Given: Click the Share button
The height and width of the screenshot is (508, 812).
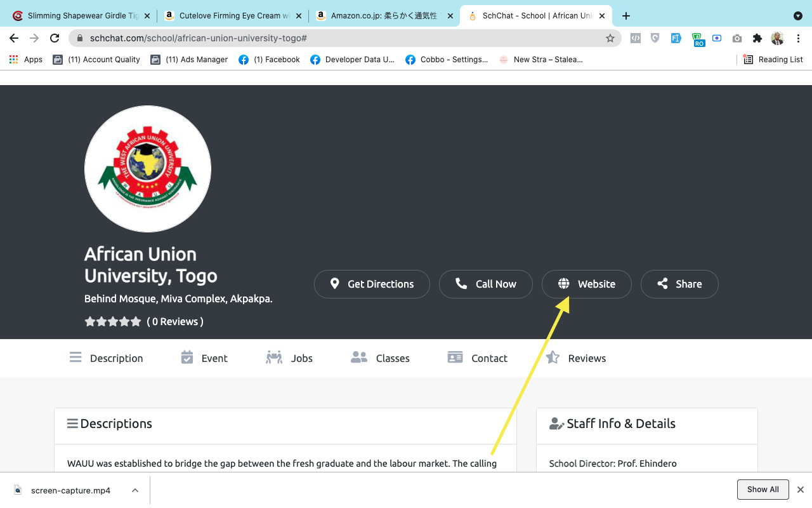Looking at the screenshot, I should point(679,284).
